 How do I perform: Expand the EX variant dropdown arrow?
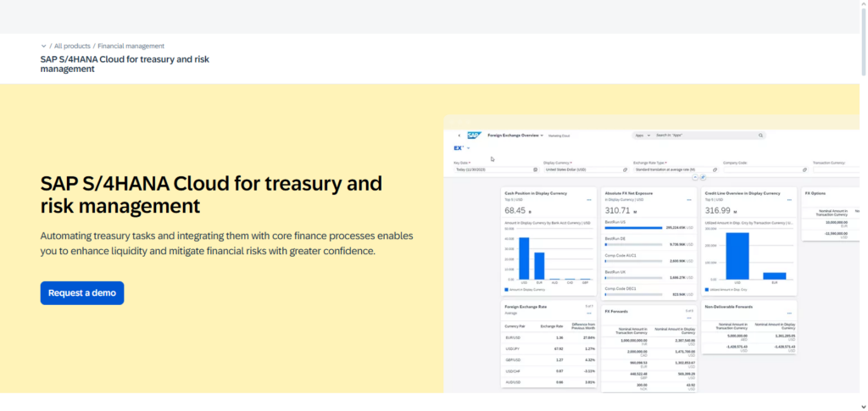(x=468, y=148)
